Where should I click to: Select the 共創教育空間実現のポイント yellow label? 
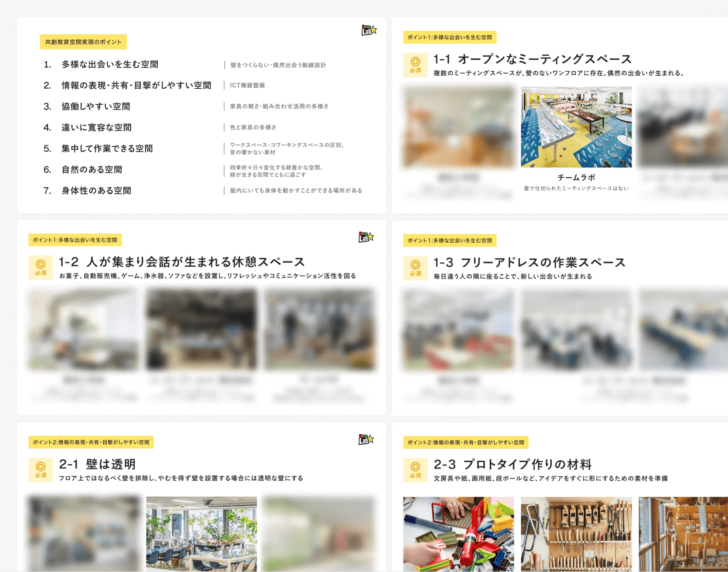click(83, 42)
